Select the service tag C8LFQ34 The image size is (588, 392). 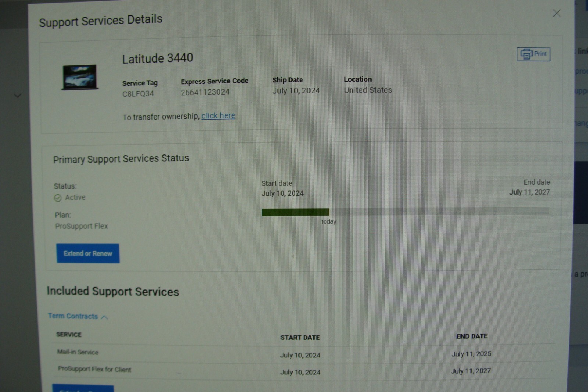138,94
